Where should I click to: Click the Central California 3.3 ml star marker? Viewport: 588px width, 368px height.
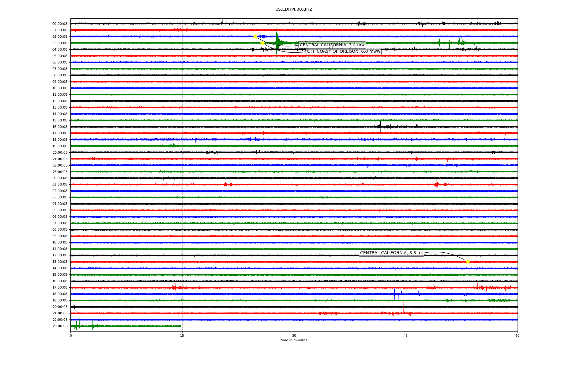click(x=468, y=262)
